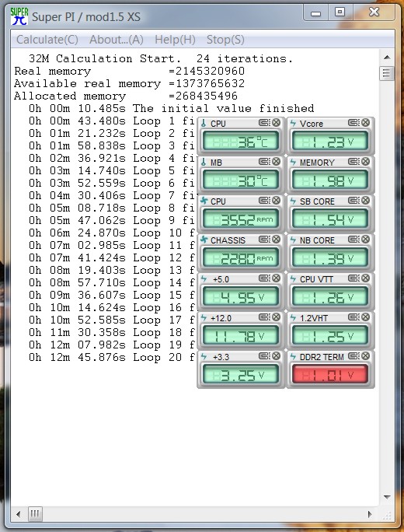404x532 pixels.
Task: Close the NB CORE gadget
Action: 365,240
